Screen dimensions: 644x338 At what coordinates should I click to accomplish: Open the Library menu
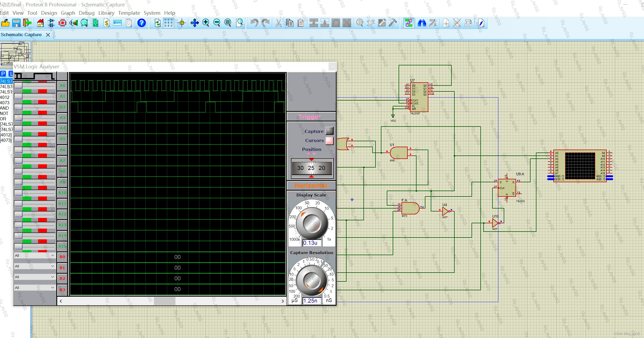click(106, 13)
